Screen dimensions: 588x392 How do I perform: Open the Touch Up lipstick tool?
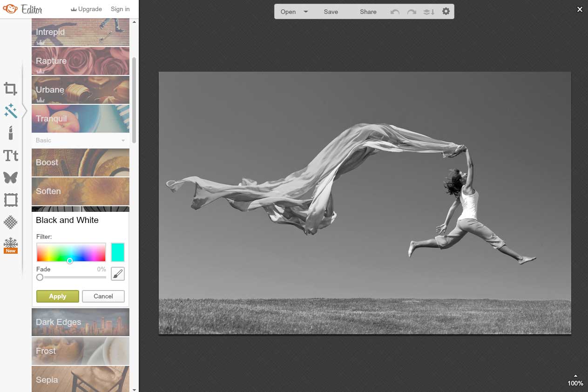pos(11,133)
